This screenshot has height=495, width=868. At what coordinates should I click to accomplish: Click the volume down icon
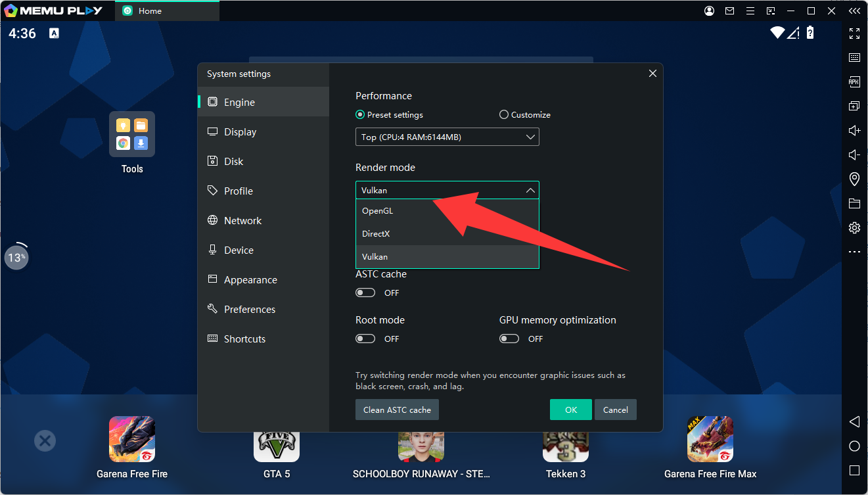point(854,154)
